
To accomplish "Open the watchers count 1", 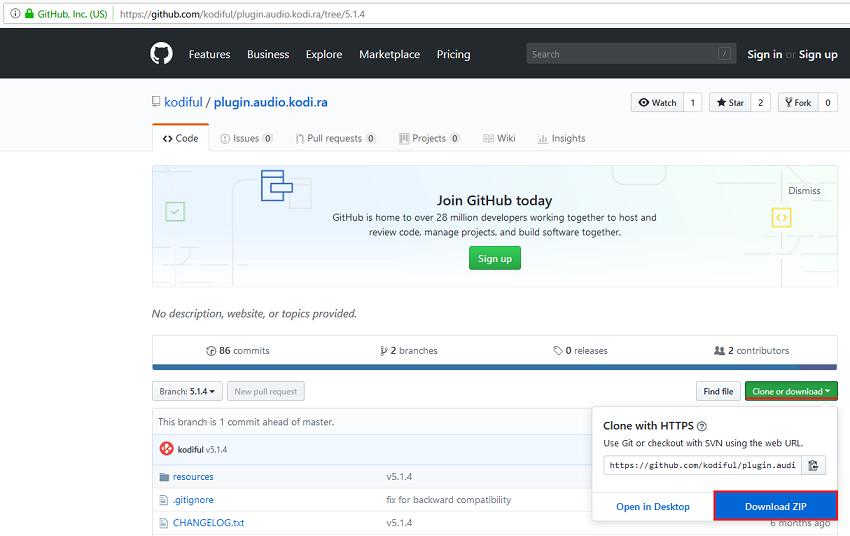I will click(693, 102).
